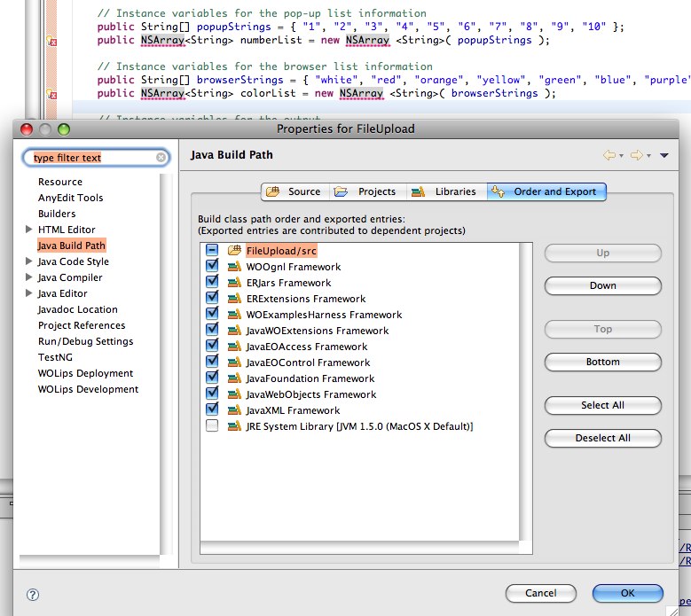Viewport: 691px width, 616px height.
Task: Toggle the FileUpload/src export checkbox
Action: tap(212, 250)
